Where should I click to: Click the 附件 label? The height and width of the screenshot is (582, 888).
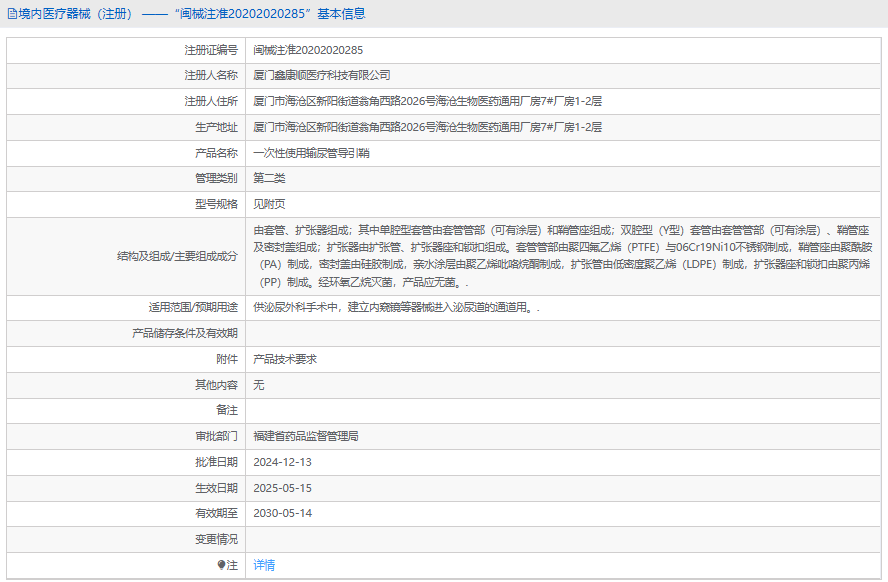[x=227, y=360]
